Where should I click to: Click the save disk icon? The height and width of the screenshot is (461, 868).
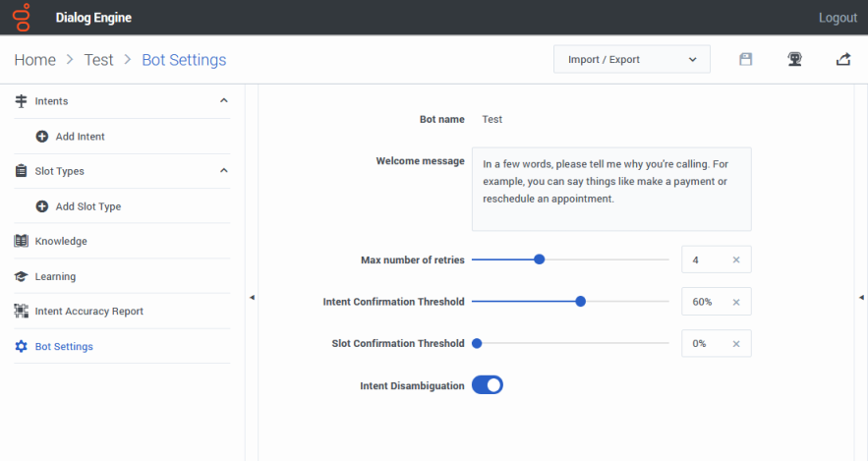point(746,59)
